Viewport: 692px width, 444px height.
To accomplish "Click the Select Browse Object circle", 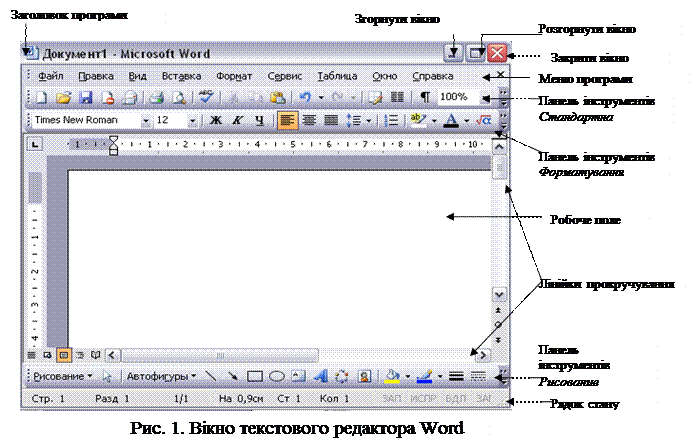I will click(x=498, y=325).
